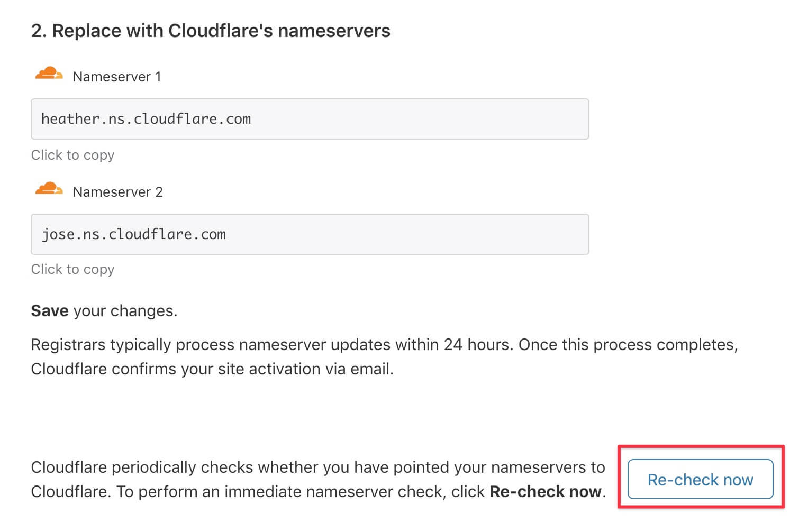The height and width of the screenshot is (532, 799).
Task: Click the '24 hours' text
Action: (x=478, y=345)
